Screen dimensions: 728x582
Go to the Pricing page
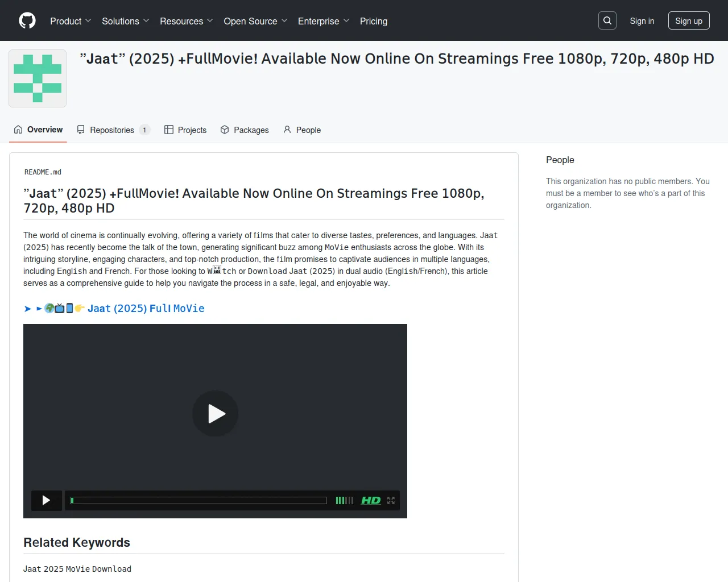[x=374, y=21]
